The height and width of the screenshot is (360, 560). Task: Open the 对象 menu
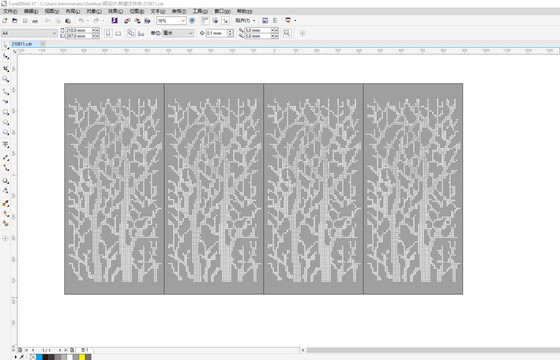tap(94, 11)
